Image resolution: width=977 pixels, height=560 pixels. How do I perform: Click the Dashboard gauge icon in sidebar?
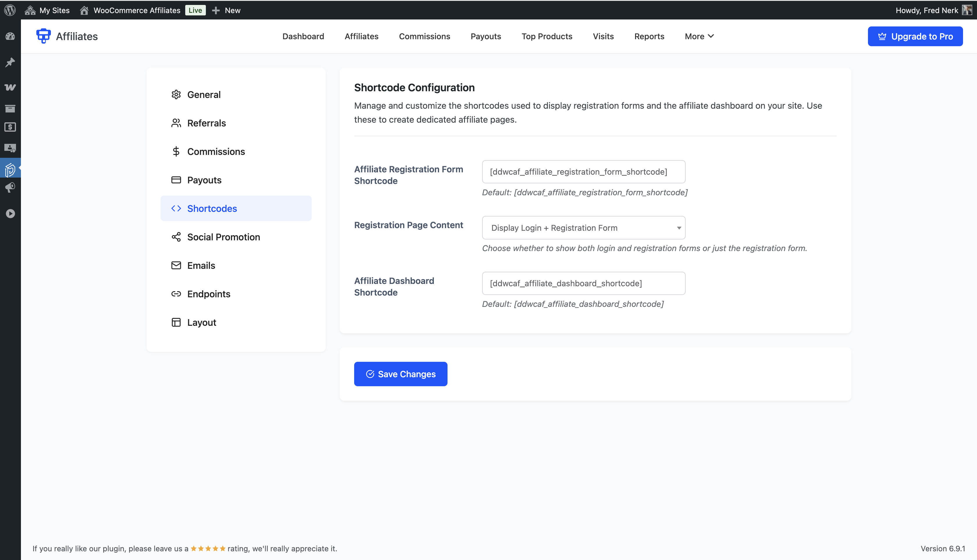click(10, 37)
